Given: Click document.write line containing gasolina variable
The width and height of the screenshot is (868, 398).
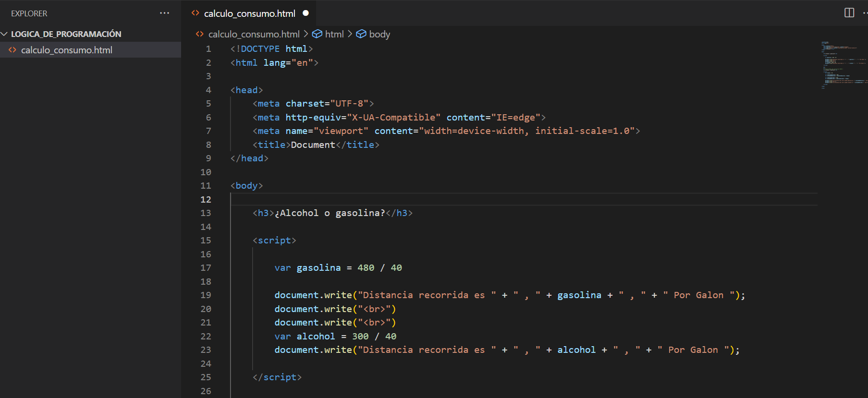Looking at the screenshot, I should click(x=510, y=295).
